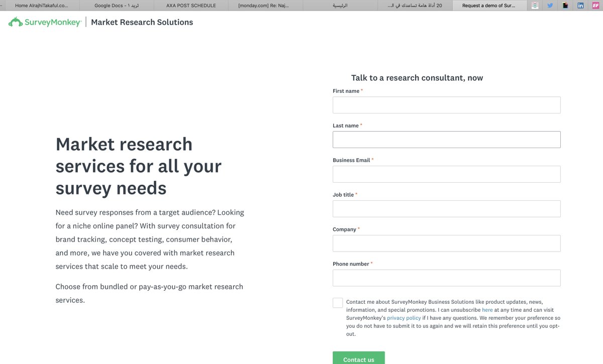Click the 'Choose from bundled or pay-as-you-go' paragraph
Screen dimensions: 603x364
(149, 293)
